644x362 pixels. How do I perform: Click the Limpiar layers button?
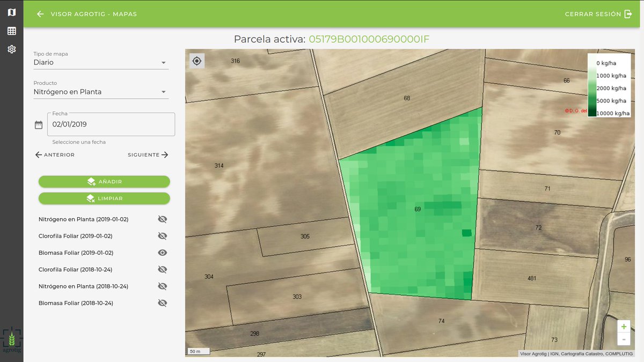104,198
